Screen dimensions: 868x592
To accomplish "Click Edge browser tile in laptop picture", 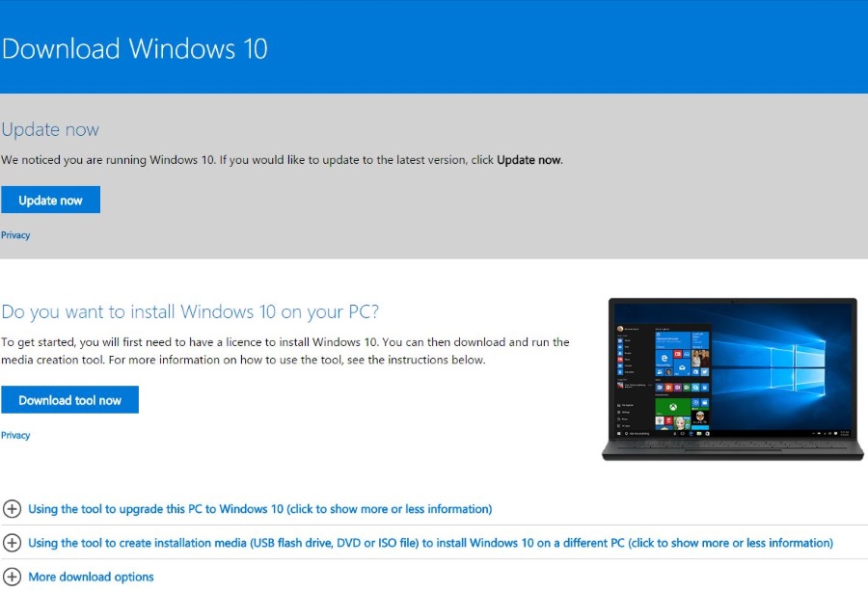I will click(665, 359).
